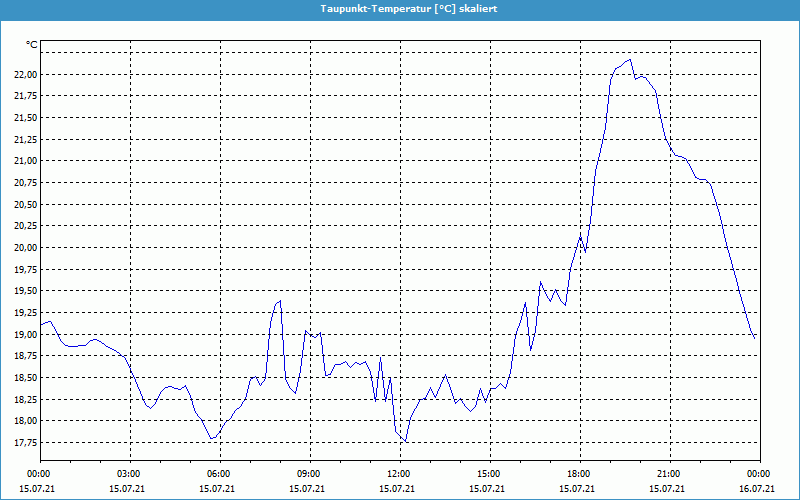Click the 19,00 y-axis label
This screenshot has width=800, height=500.
pos(25,334)
